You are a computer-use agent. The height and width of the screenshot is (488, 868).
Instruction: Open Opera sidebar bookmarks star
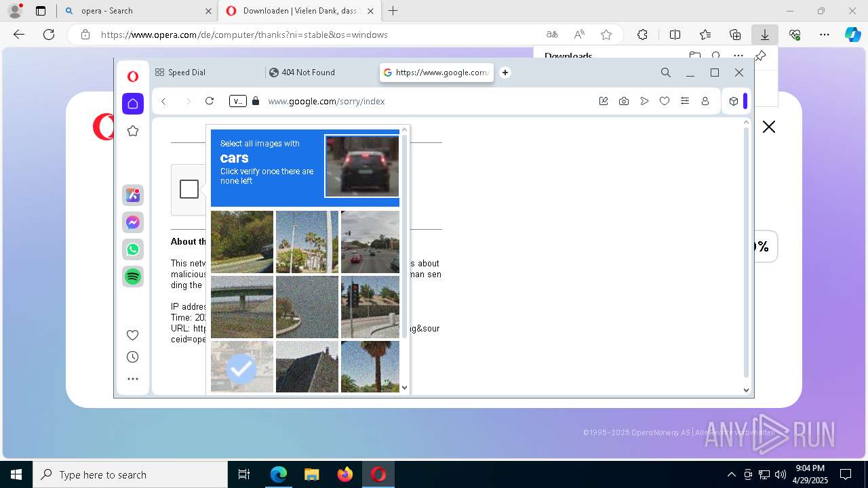point(133,131)
